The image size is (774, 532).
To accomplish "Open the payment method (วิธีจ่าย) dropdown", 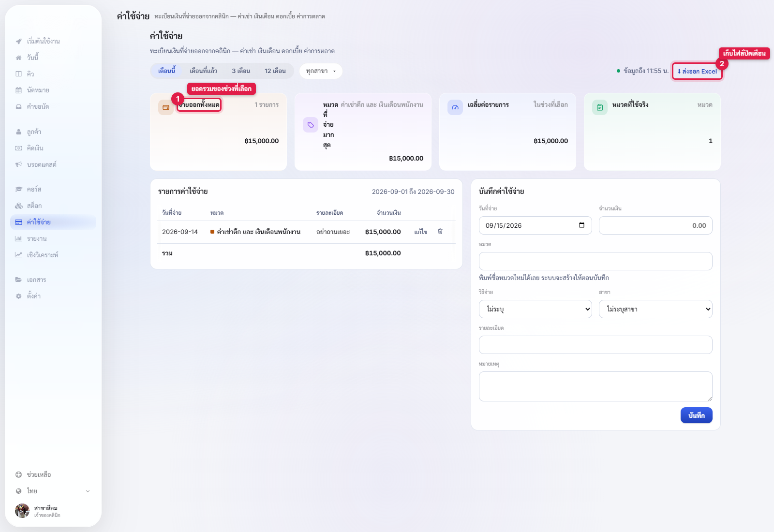I will click(x=536, y=309).
